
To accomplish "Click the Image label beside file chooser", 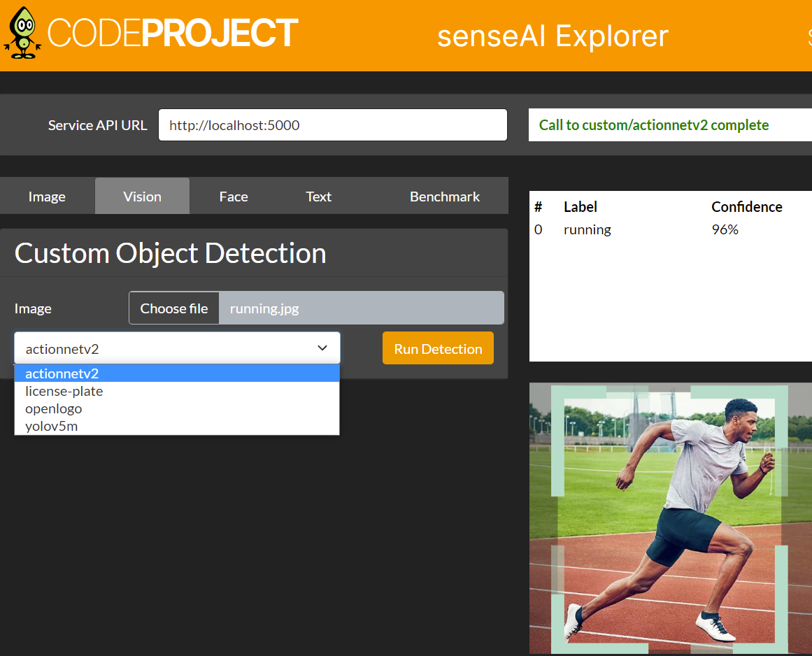I will (x=33, y=308).
